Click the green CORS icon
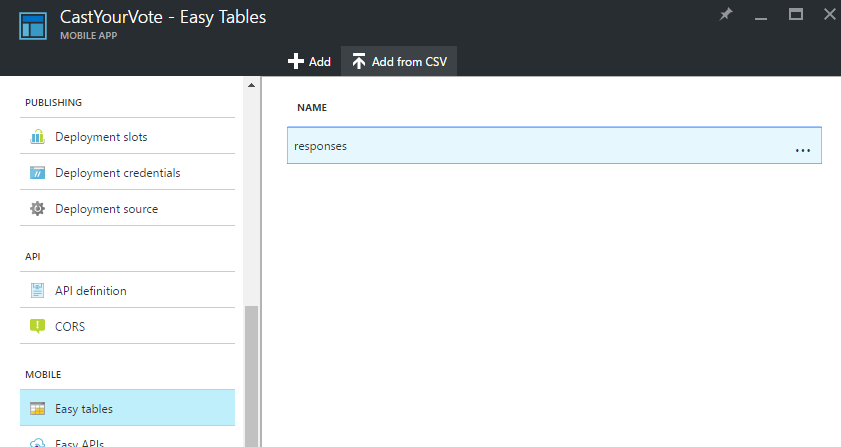 click(37, 326)
